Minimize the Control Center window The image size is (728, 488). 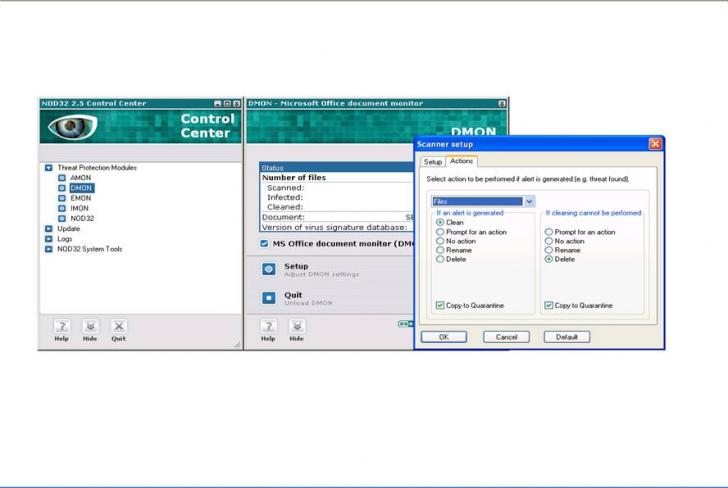click(x=217, y=104)
